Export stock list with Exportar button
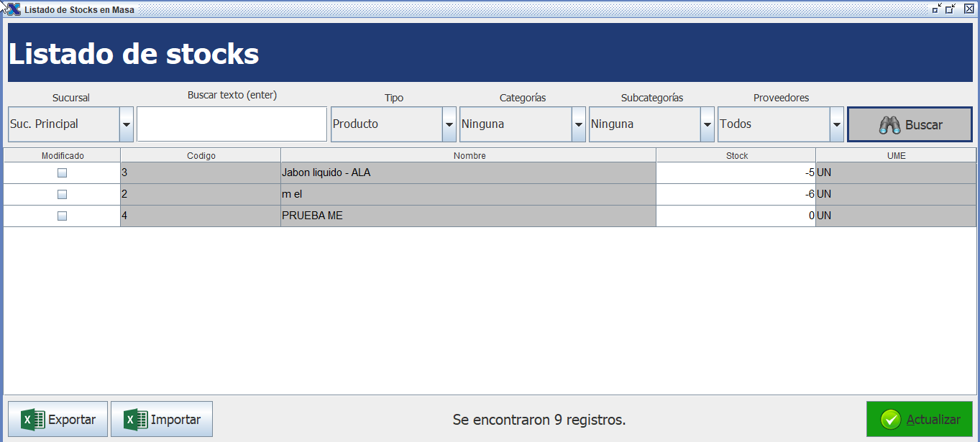 click(58, 419)
